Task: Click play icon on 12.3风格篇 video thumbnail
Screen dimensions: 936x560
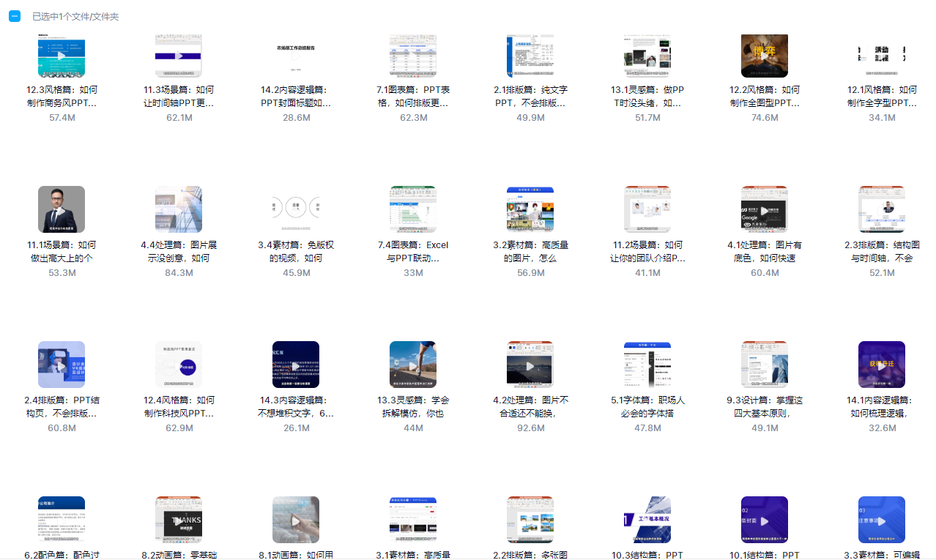Action: [62, 56]
